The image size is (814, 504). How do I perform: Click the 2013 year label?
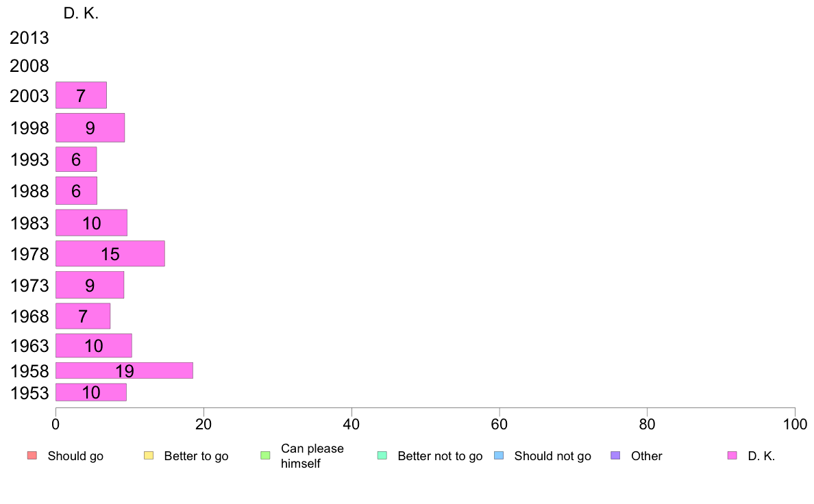29,38
